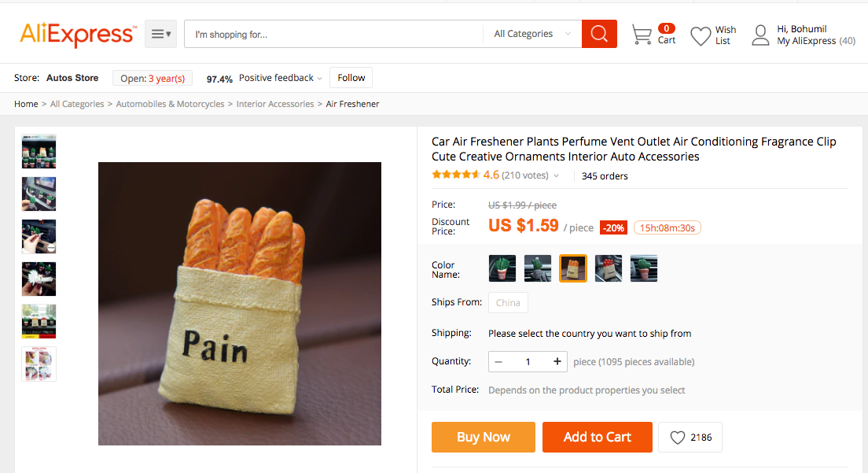Go to Interior Accessories breadcrumb

(275, 104)
